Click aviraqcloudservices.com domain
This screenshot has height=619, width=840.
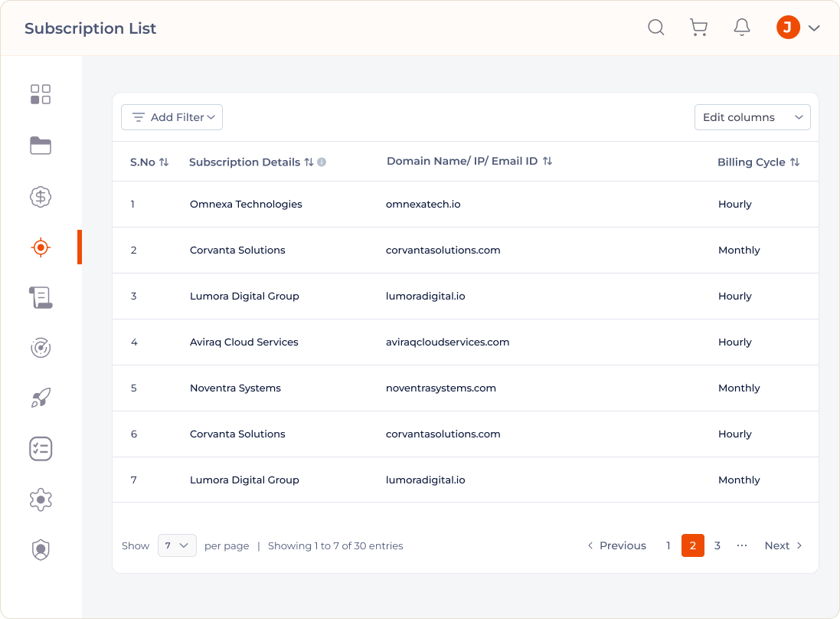(447, 342)
